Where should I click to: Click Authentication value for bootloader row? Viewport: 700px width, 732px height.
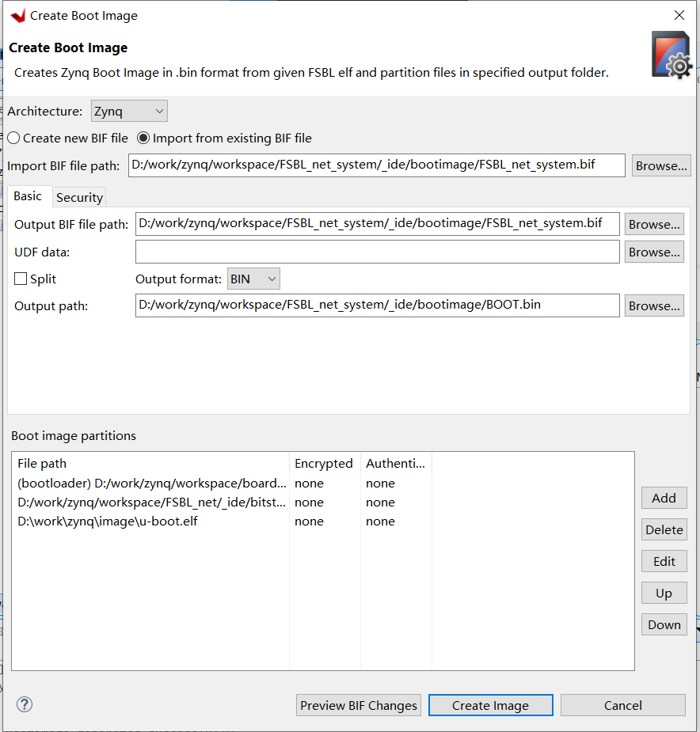(x=380, y=484)
